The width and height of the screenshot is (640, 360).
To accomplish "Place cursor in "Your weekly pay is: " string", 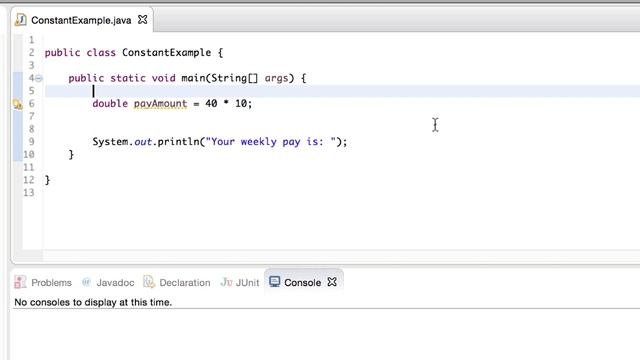I will coord(270,142).
